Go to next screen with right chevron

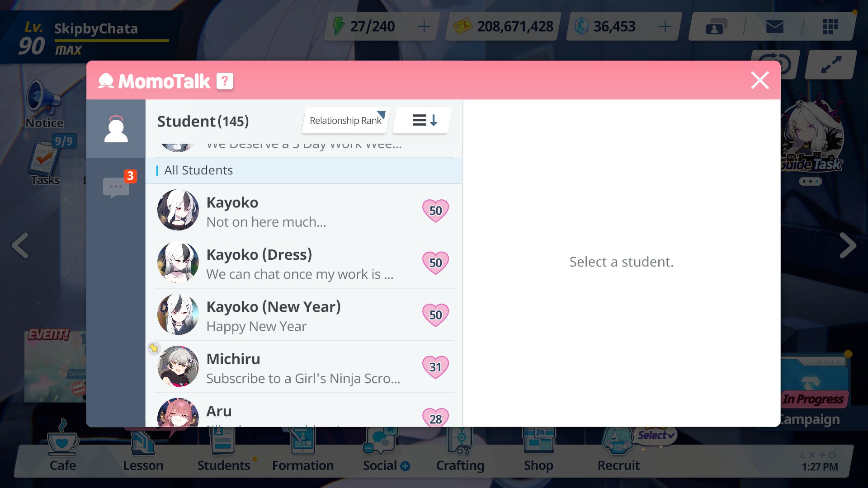[x=847, y=246]
